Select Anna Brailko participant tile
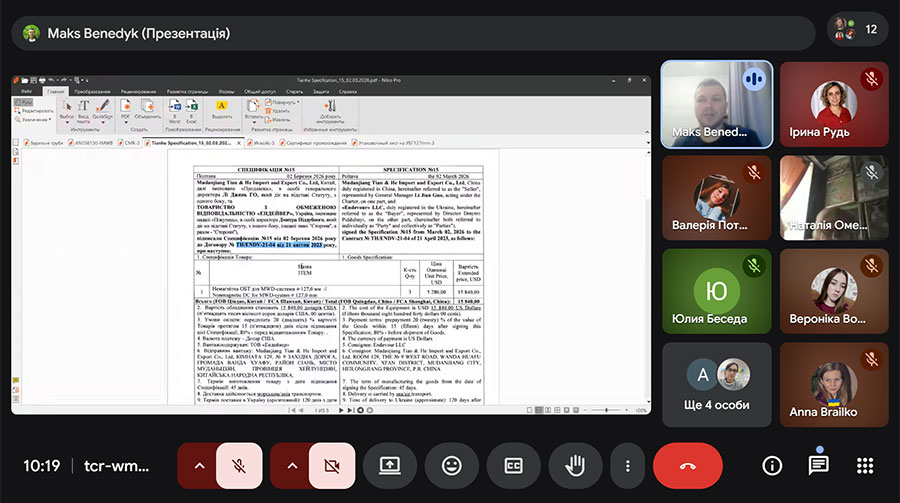This screenshot has width=900, height=503. (x=834, y=385)
